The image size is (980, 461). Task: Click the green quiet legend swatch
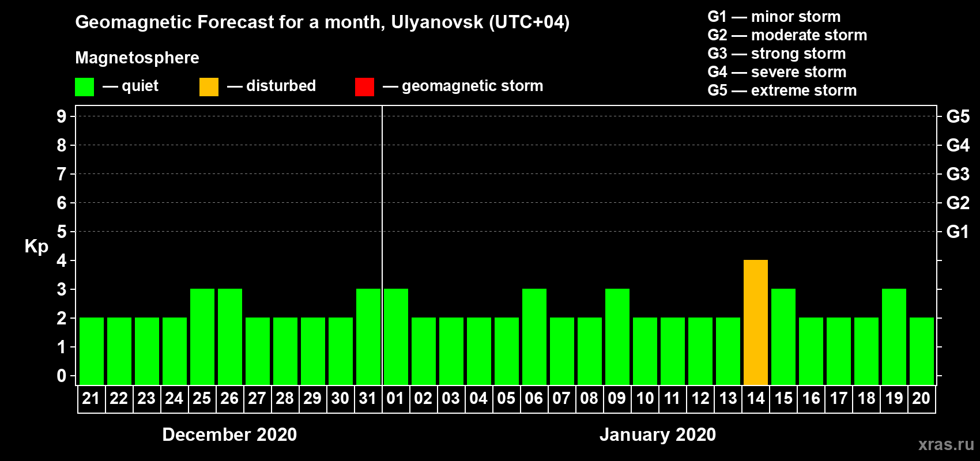[84, 87]
